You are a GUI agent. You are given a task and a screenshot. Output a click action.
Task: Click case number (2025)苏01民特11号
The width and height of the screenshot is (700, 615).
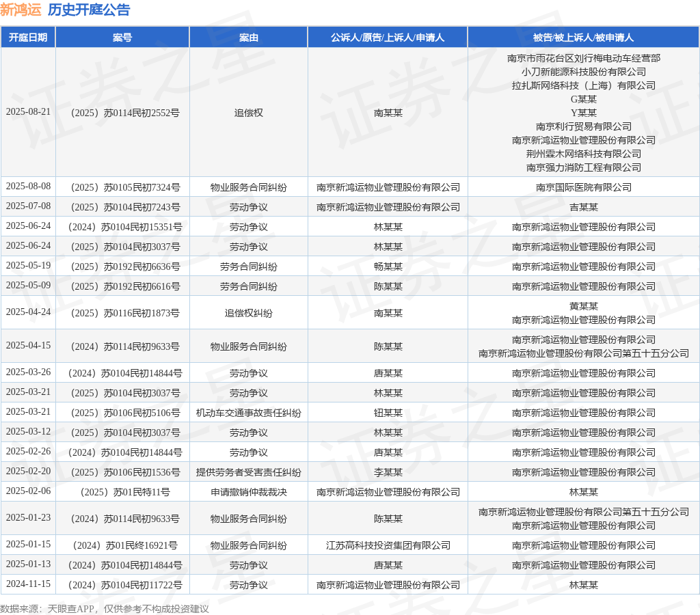pyautogui.click(x=122, y=492)
